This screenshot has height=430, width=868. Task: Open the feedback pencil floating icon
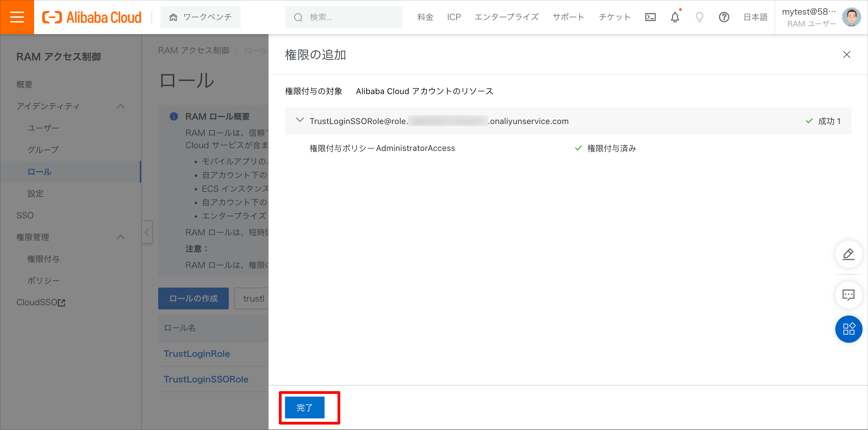tap(849, 254)
